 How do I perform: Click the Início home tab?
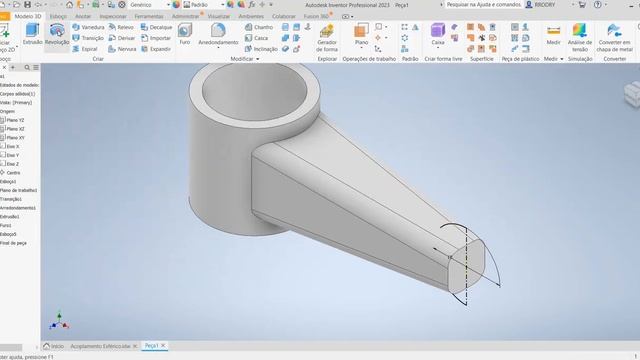[x=53, y=346]
